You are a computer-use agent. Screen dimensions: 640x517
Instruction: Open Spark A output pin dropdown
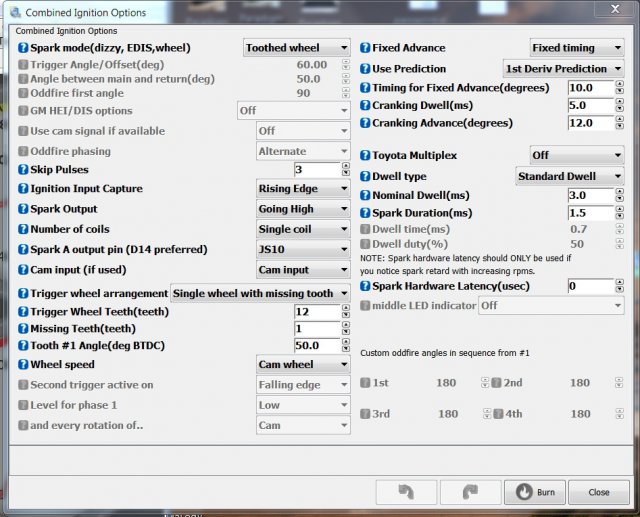tap(303, 249)
